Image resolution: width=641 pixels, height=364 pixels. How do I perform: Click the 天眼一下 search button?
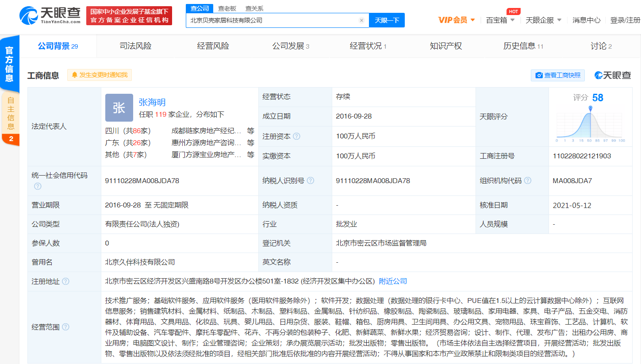[x=387, y=20]
